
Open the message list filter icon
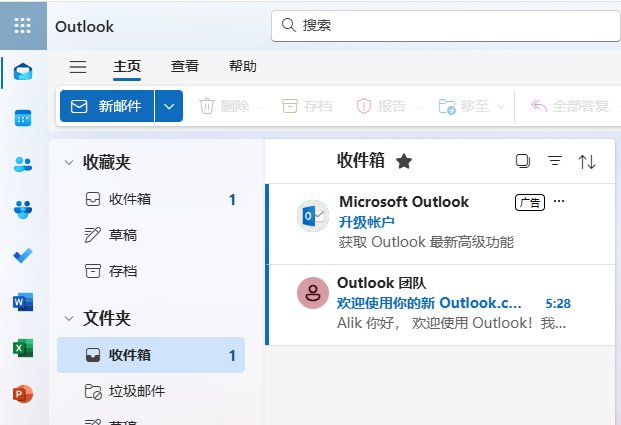coord(555,161)
